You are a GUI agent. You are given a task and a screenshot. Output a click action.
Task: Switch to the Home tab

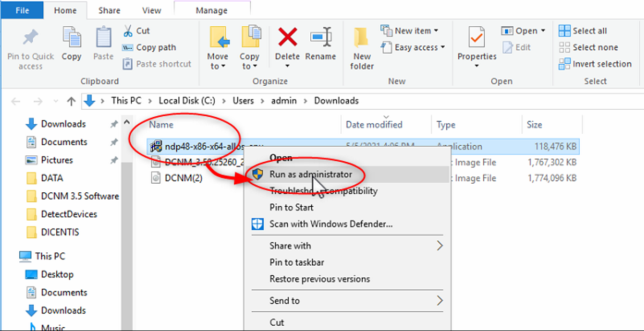[x=65, y=10]
